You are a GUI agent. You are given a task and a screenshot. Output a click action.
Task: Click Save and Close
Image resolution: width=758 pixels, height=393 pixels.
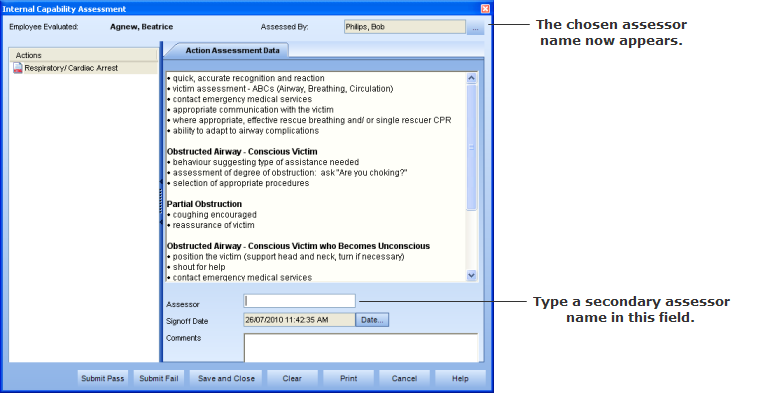(x=226, y=378)
